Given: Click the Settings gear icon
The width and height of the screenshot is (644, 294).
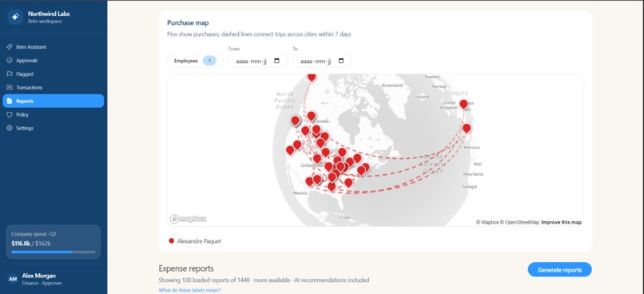Looking at the screenshot, I should [x=10, y=128].
